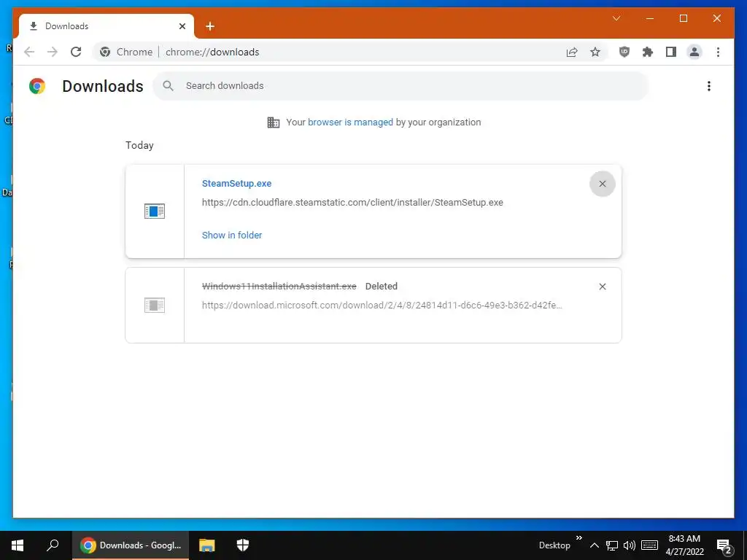Open Windows Security shield on taskbar
The image size is (747, 560).
pos(242,545)
